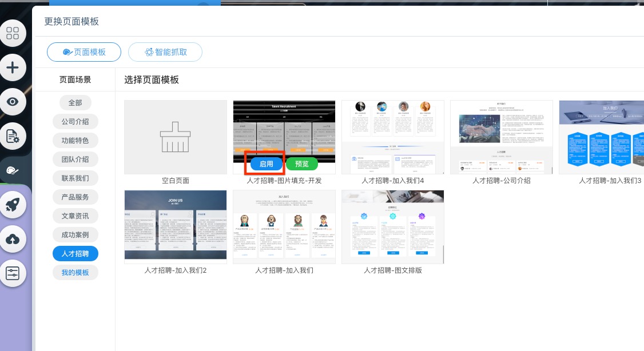Open the four-square modules grid icon

point(13,33)
